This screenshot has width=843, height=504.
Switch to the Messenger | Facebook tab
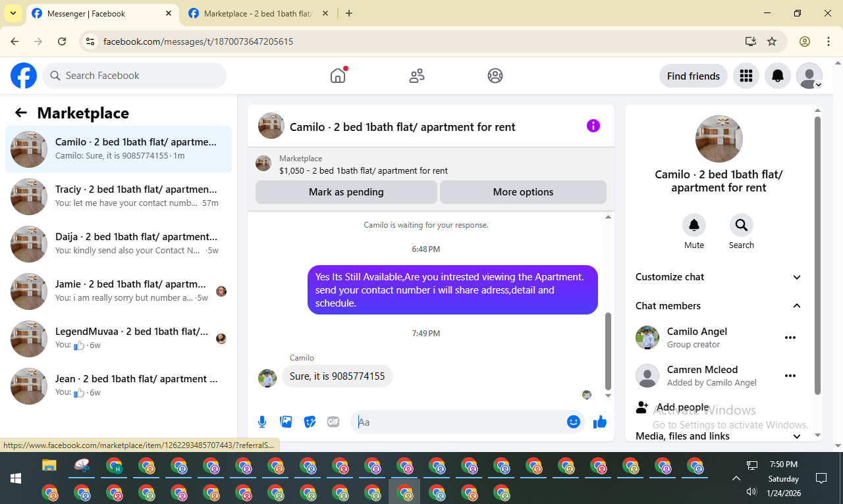point(102,14)
